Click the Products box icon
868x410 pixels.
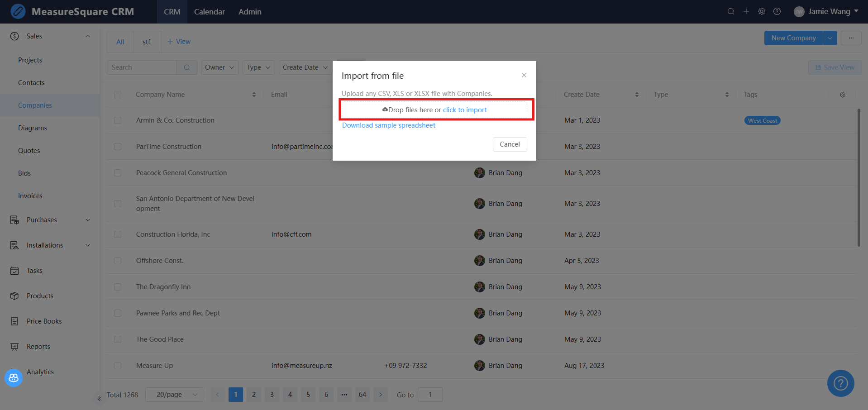click(x=14, y=296)
